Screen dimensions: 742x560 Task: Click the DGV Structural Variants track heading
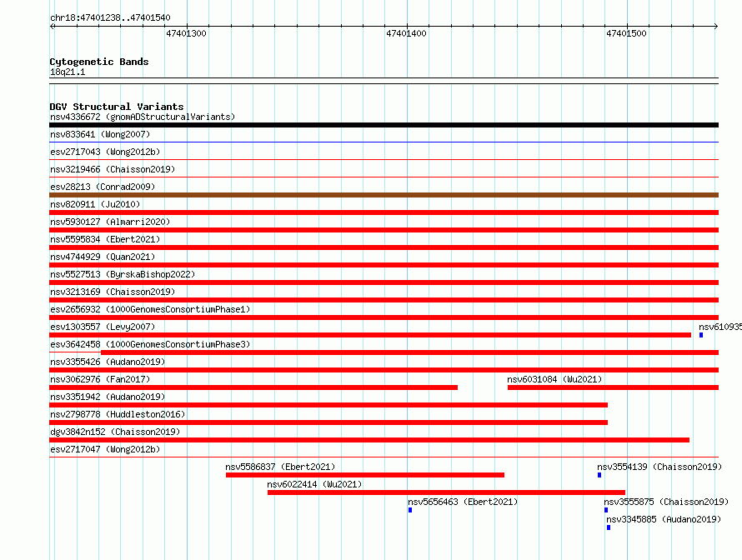point(117,107)
